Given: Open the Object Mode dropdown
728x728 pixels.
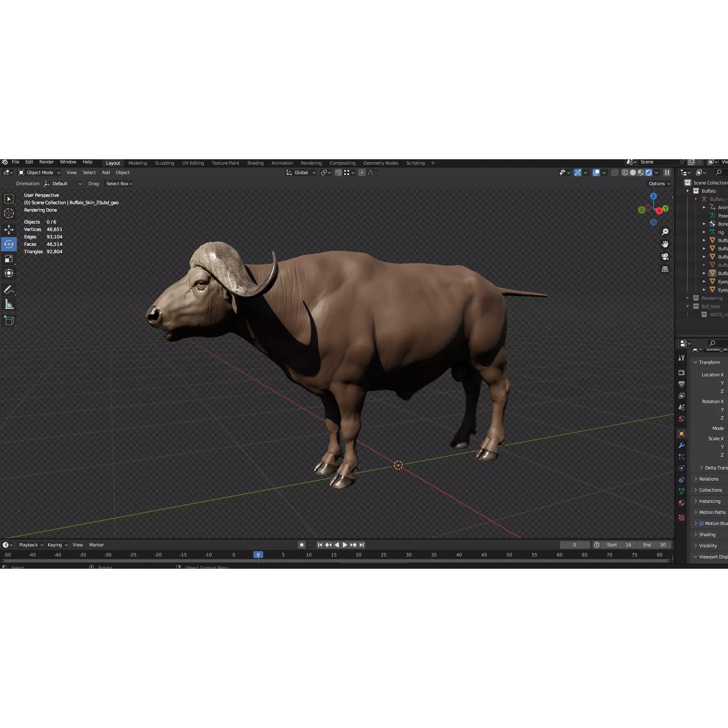Looking at the screenshot, I should (x=39, y=173).
